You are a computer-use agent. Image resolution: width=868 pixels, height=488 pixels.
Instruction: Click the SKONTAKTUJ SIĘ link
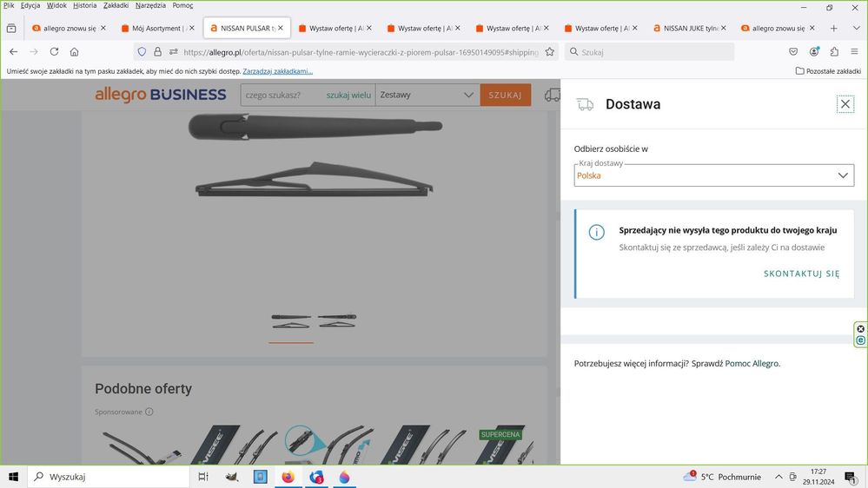pos(801,274)
